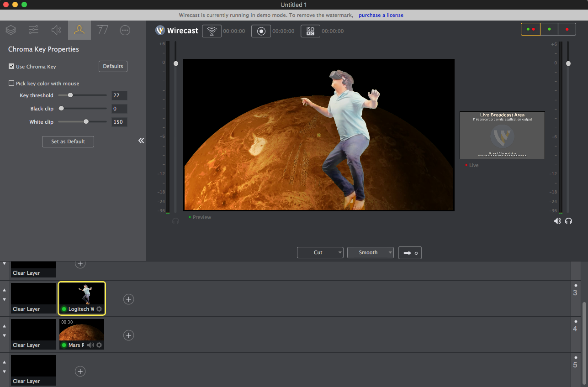Click the White clip value field
Screen dimensions: 588x387
point(119,122)
